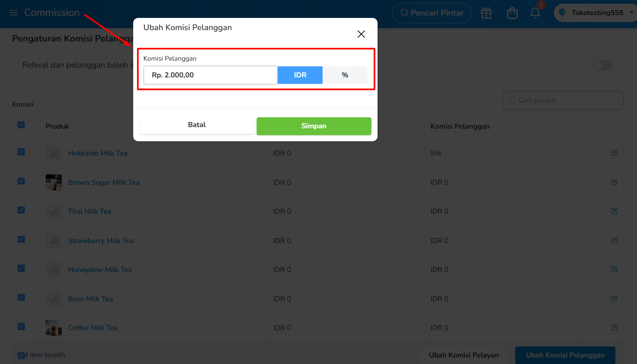Select the IDR commission type option
Image resolution: width=637 pixels, height=364 pixels.
pos(300,75)
